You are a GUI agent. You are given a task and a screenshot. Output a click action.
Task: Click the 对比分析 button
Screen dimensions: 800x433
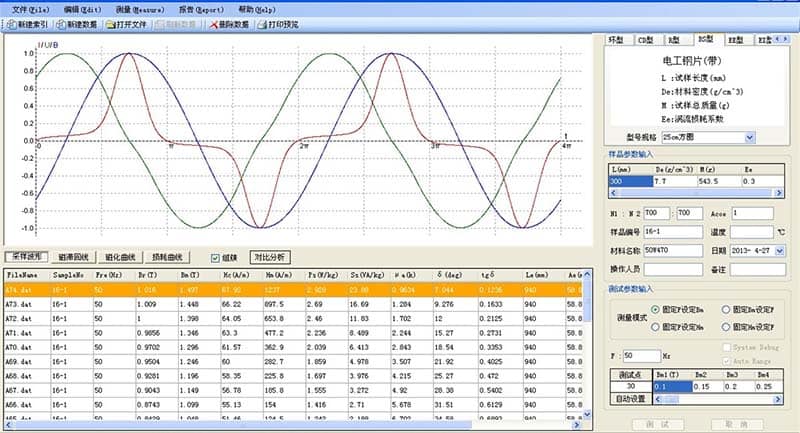(x=270, y=257)
